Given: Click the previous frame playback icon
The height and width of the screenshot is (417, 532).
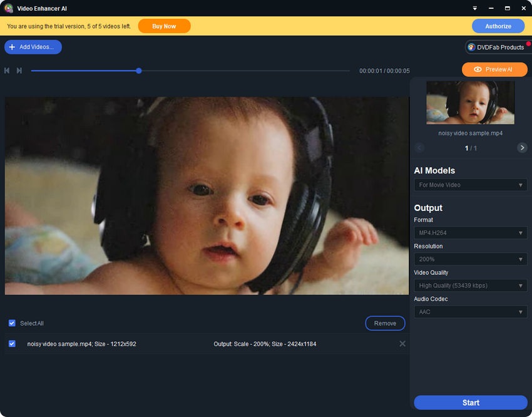Looking at the screenshot, I should (7, 71).
